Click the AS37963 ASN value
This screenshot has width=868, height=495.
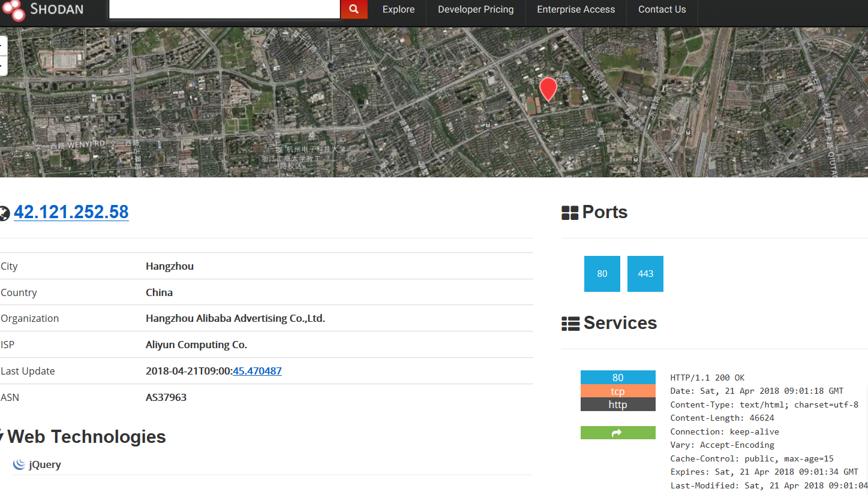166,397
